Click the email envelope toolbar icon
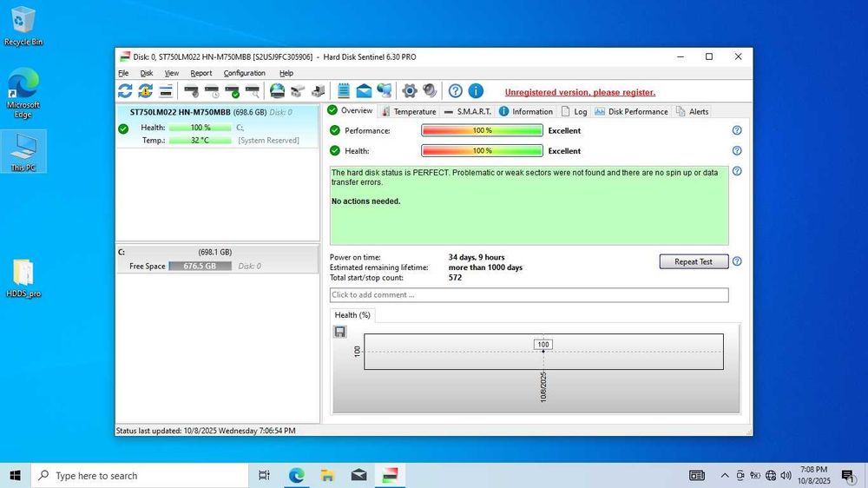Screen dimensions: 868x488 click(x=364, y=91)
